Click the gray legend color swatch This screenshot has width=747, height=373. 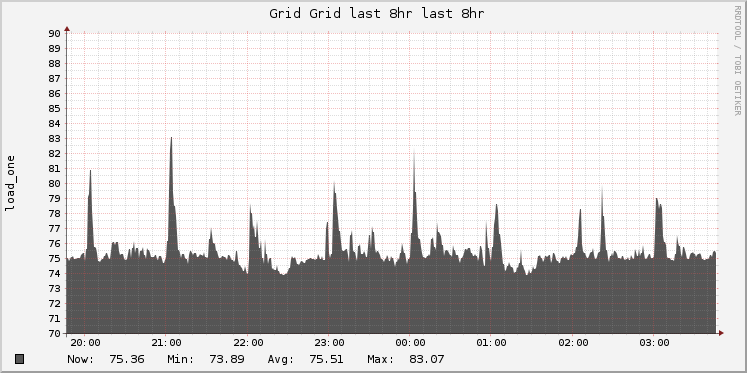pos(20,359)
